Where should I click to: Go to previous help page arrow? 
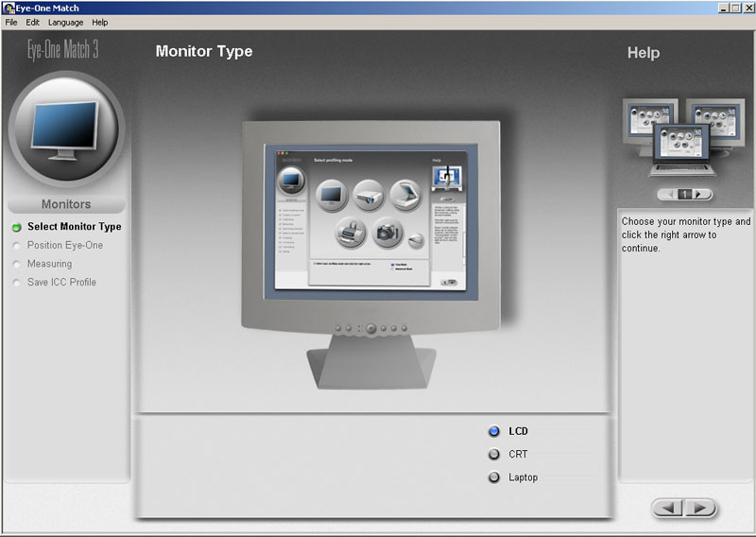tap(669, 194)
